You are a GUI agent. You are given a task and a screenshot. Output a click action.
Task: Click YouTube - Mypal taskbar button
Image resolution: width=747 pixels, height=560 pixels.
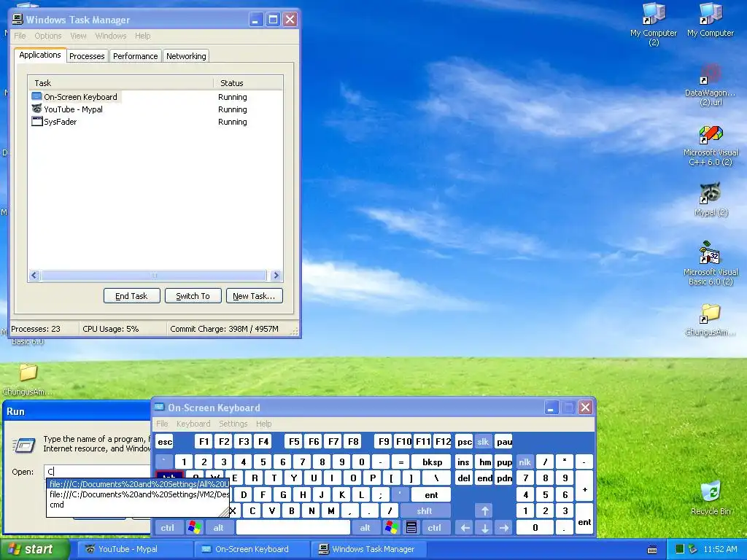[134, 549]
